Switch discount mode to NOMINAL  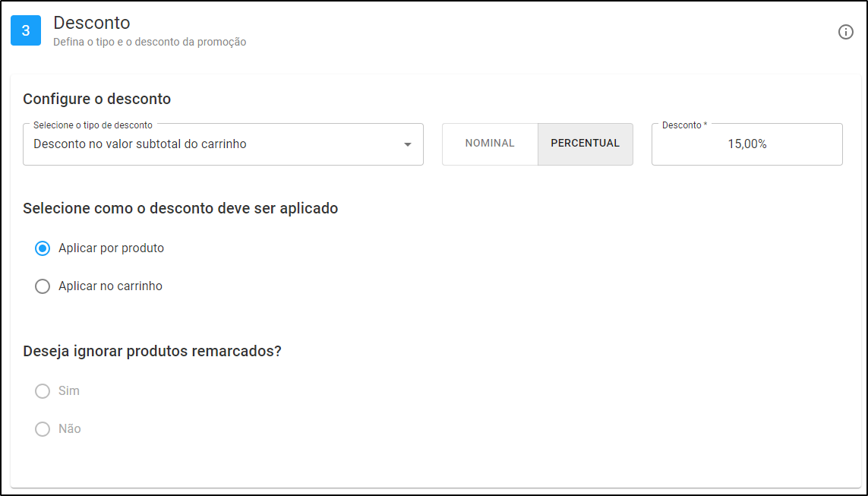point(490,144)
